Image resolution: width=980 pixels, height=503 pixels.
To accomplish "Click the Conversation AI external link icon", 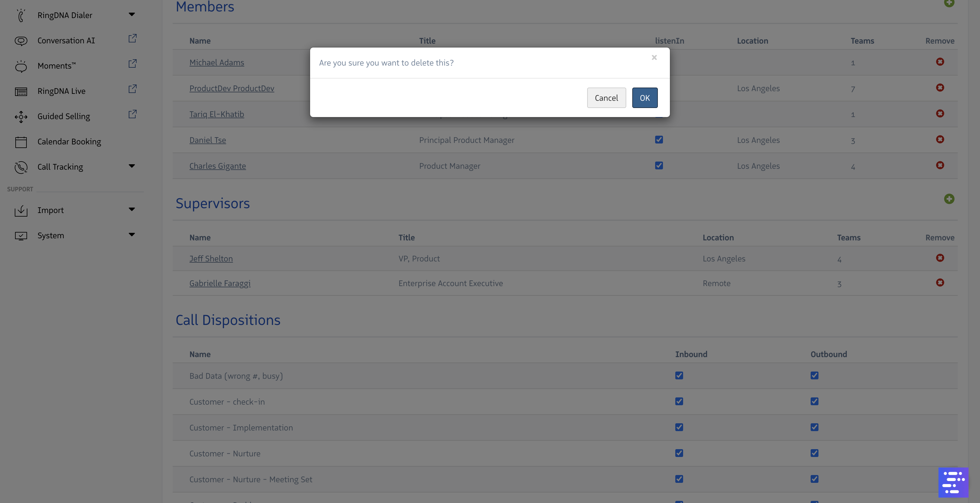I will (132, 39).
